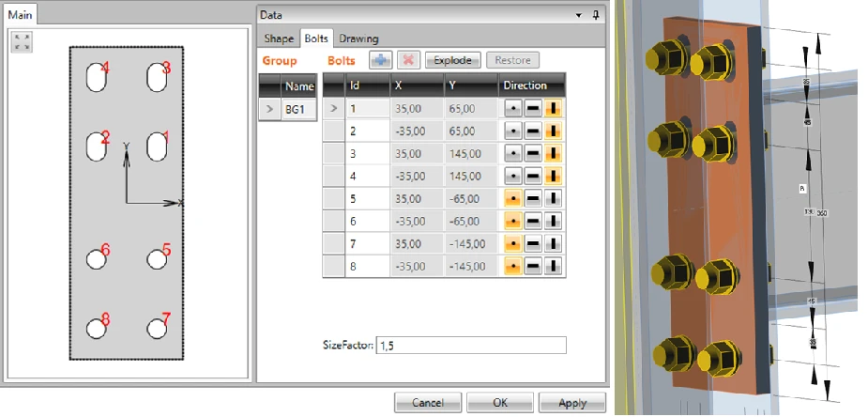Viewport: 868px width, 417px height.
Task: Click the red delete bolt icon
Action: point(408,60)
